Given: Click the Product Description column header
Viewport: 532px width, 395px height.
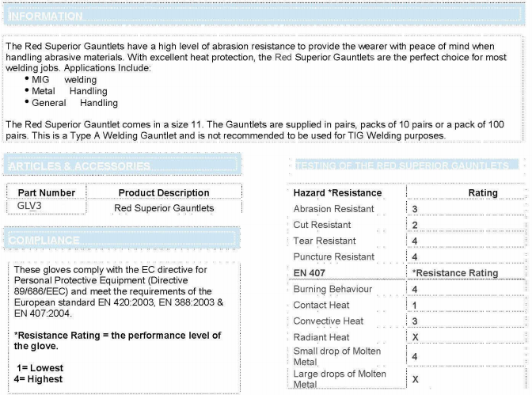Looking at the screenshot, I should (x=164, y=192).
